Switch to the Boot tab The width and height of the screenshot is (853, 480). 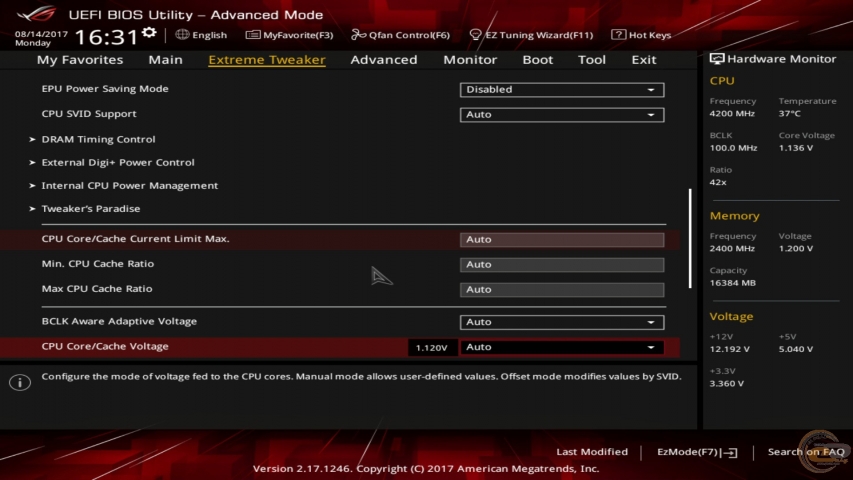pyautogui.click(x=537, y=59)
